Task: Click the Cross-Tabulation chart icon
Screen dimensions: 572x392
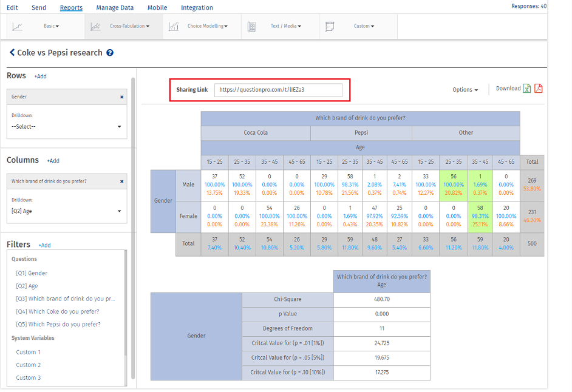Action: pyautogui.click(x=95, y=26)
